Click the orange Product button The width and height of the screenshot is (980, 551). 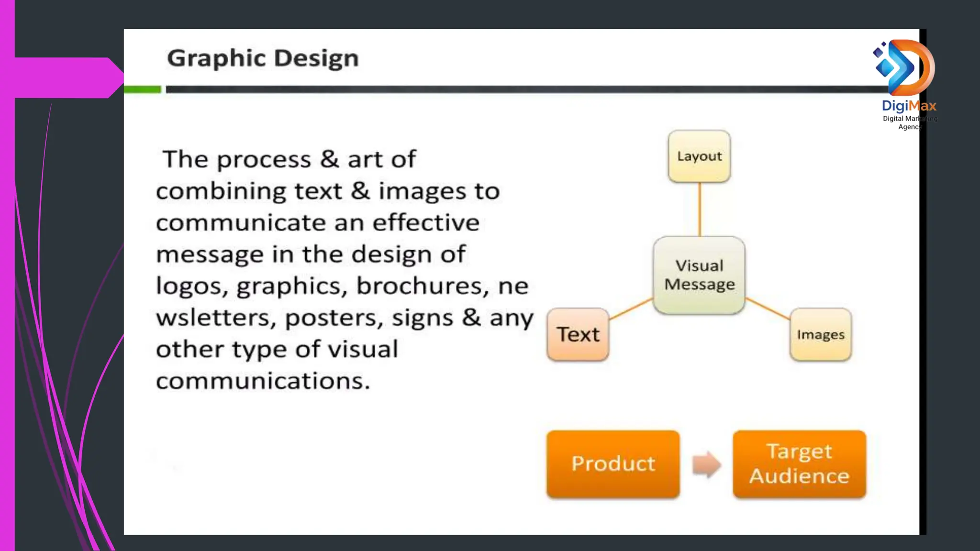tap(613, 464)
